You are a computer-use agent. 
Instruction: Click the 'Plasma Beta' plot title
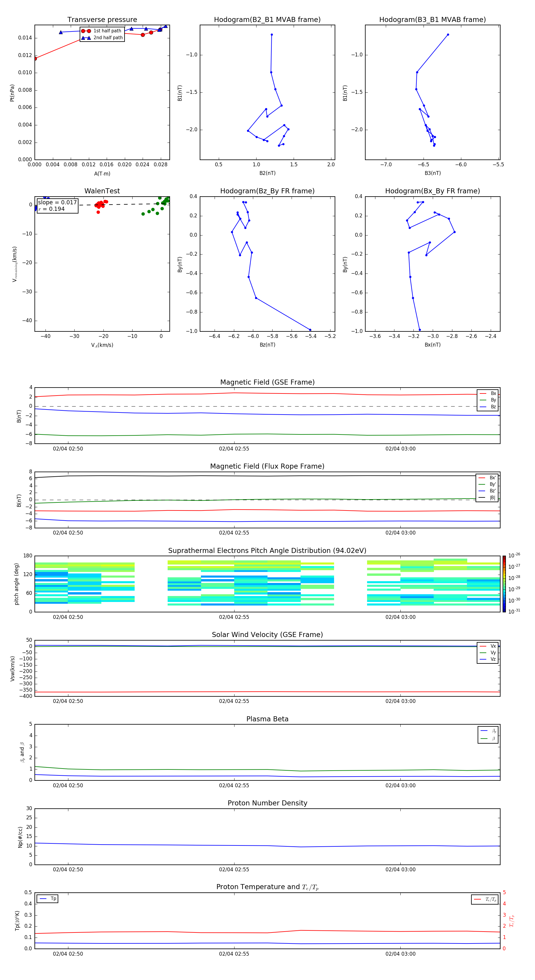click(x=267, y=719)
